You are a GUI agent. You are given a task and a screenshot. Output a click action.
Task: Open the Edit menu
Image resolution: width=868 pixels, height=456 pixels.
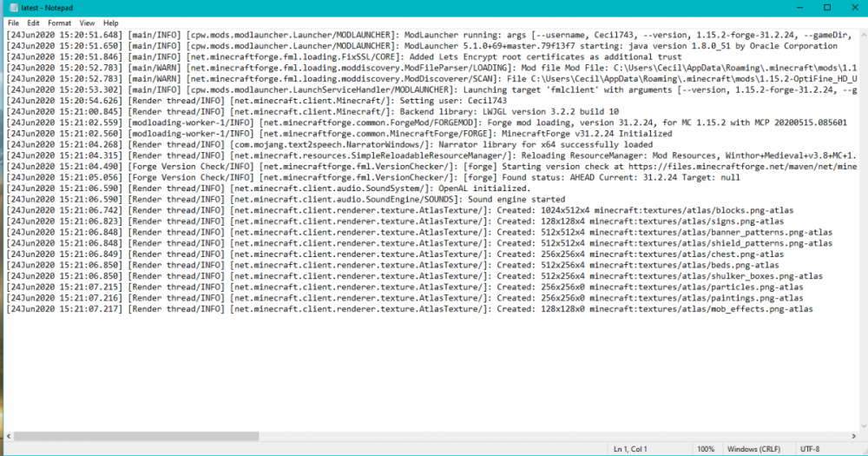coord(33,23)
